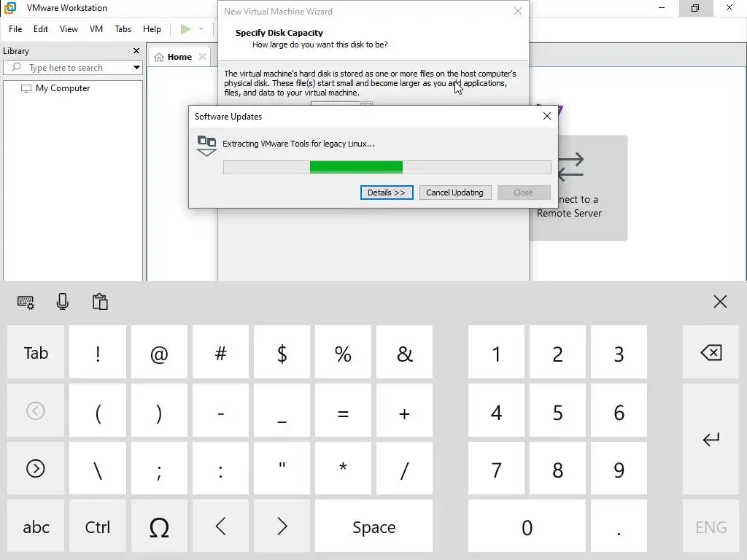747x560 pixels.
Task: Close the touch keyboard with X
Action: tap(720, 301)
